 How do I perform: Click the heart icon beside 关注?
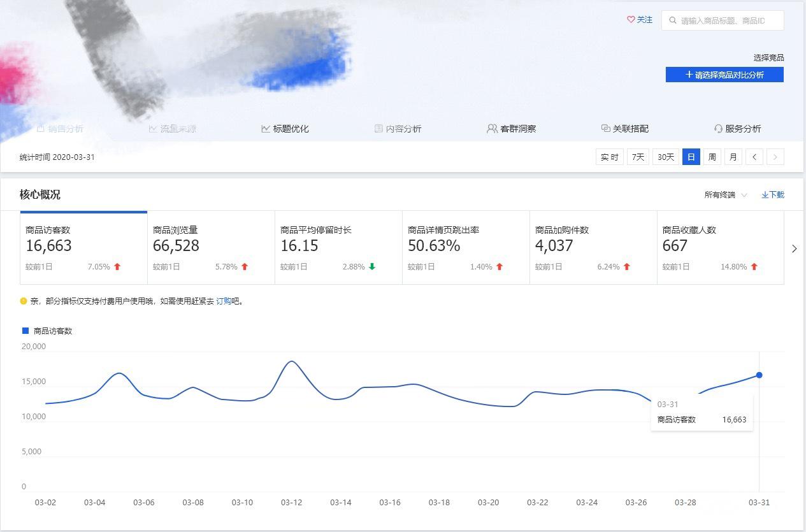[630, 20]
